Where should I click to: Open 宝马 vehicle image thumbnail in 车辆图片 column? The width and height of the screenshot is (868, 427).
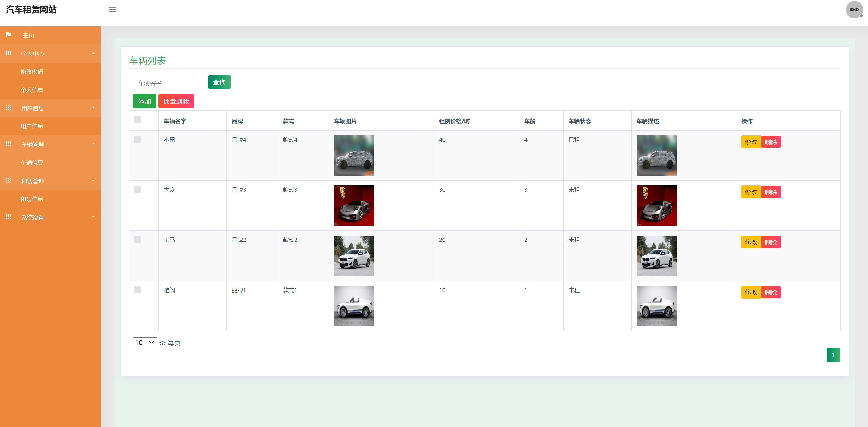pyautogui.click(x=354, y=256)
